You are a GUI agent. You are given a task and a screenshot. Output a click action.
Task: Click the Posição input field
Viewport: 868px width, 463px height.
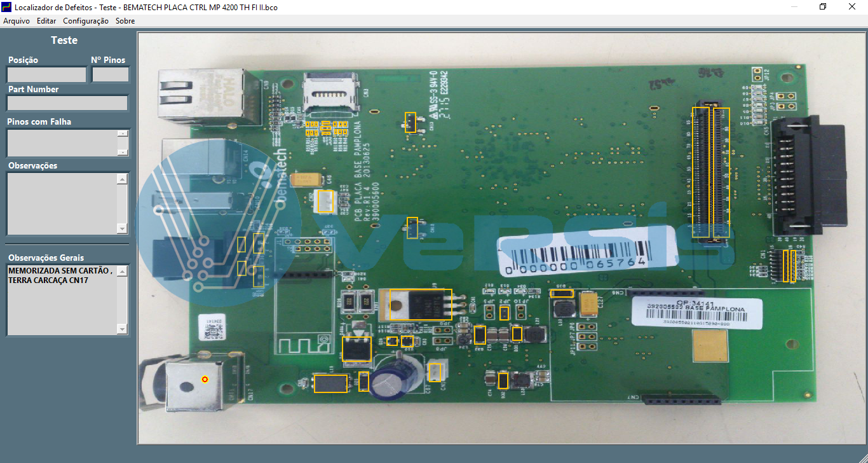point(46,74)
